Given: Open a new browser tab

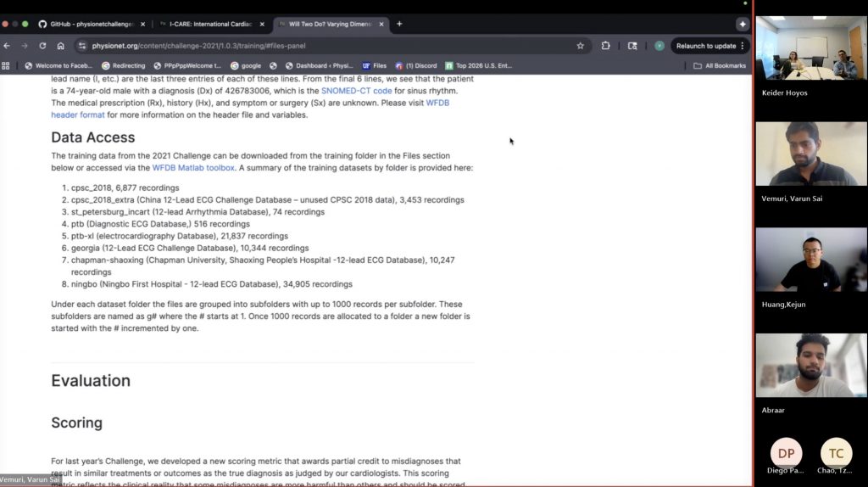Looking at the screenshot, I should [400, 24].
